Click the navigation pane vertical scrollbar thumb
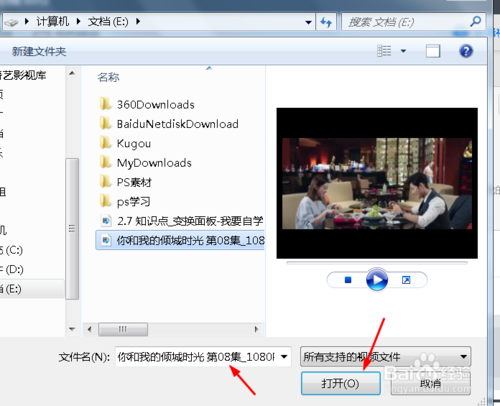 tap(72, 229)
